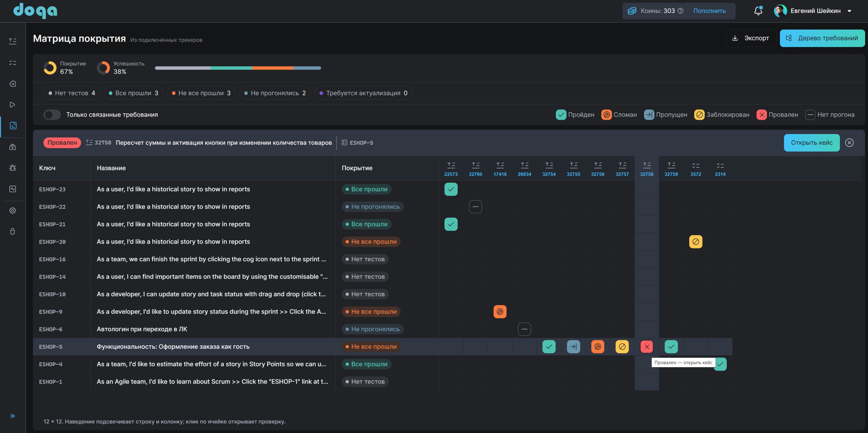Close the selected case detail bar
The height and width of the screenshot is (433, 868).
tap(849, 143)
